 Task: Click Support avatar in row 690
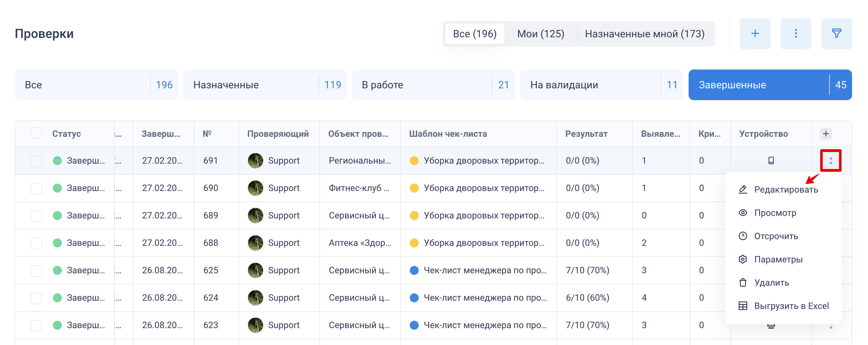click(256, 188)
